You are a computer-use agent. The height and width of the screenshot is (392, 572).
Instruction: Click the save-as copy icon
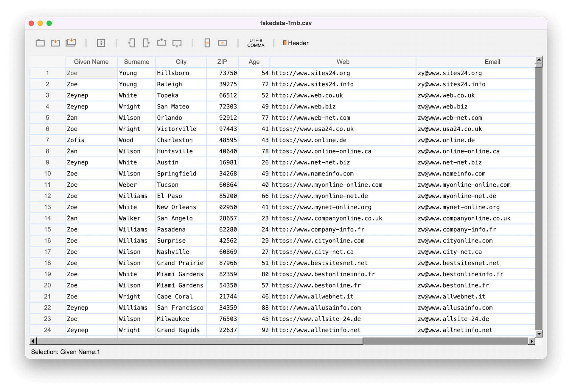71,43
